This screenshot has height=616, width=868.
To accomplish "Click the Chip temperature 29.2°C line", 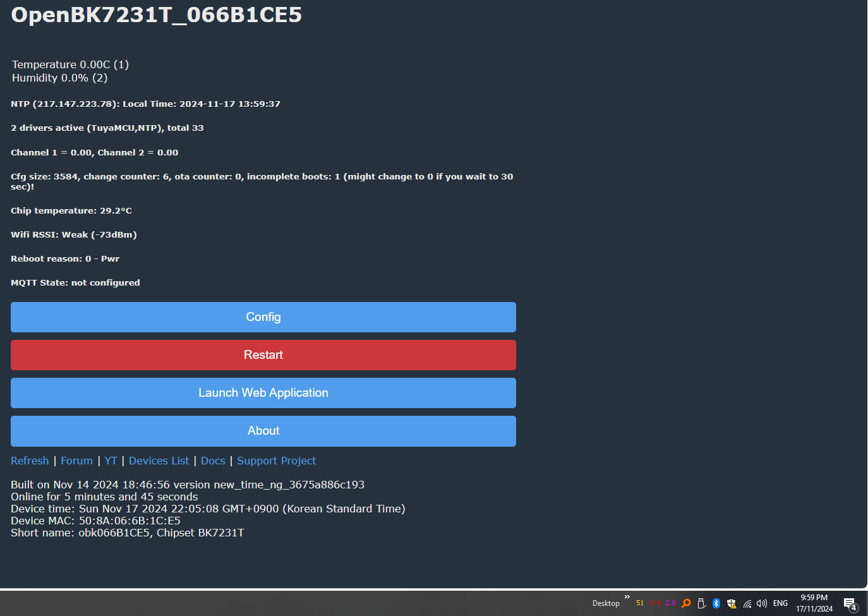I will click(x=71, y=210).
